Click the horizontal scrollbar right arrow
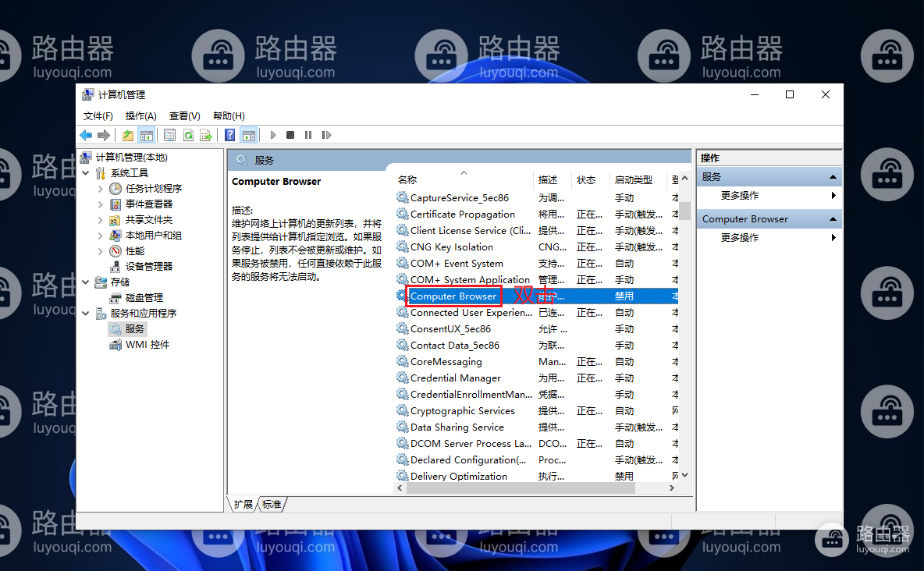The height and width of the screenshot is (571, 924). tap(672, 488)
